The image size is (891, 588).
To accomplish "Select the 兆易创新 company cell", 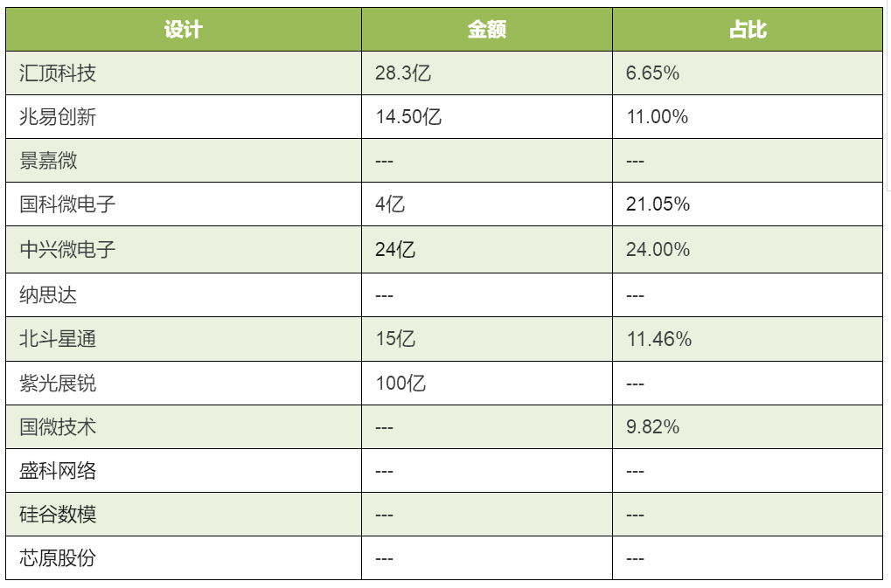I will (x=184, y=117).
